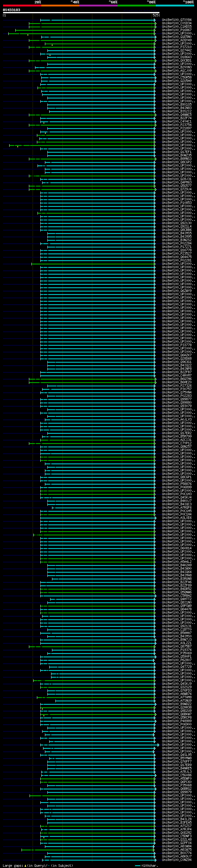Select the red 20% identity legend bar

22,6
